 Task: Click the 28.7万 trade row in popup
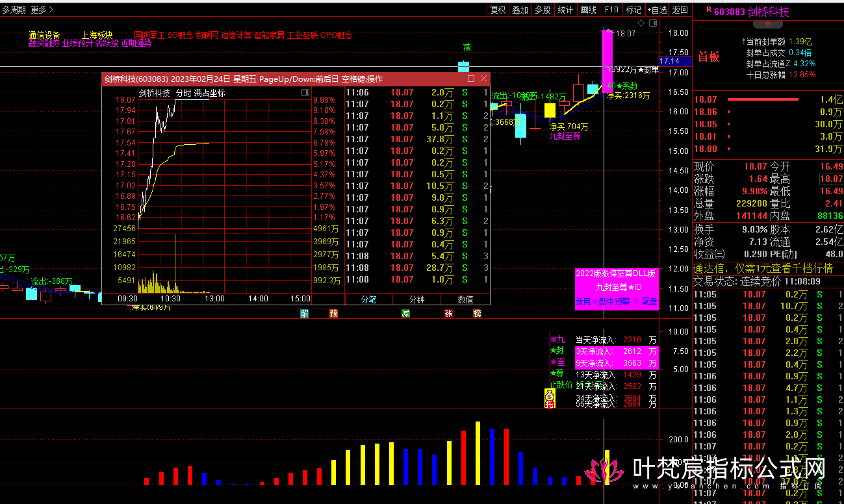(x=416, y=268)
